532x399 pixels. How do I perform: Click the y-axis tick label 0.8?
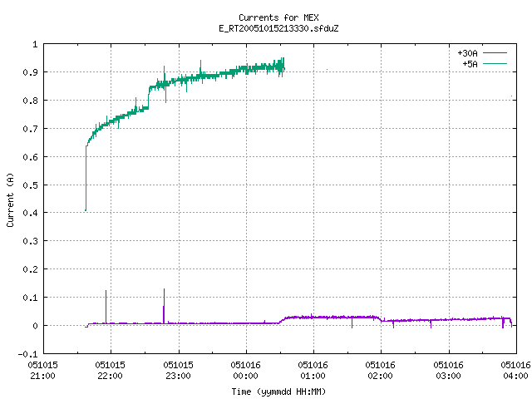point(30,101)
